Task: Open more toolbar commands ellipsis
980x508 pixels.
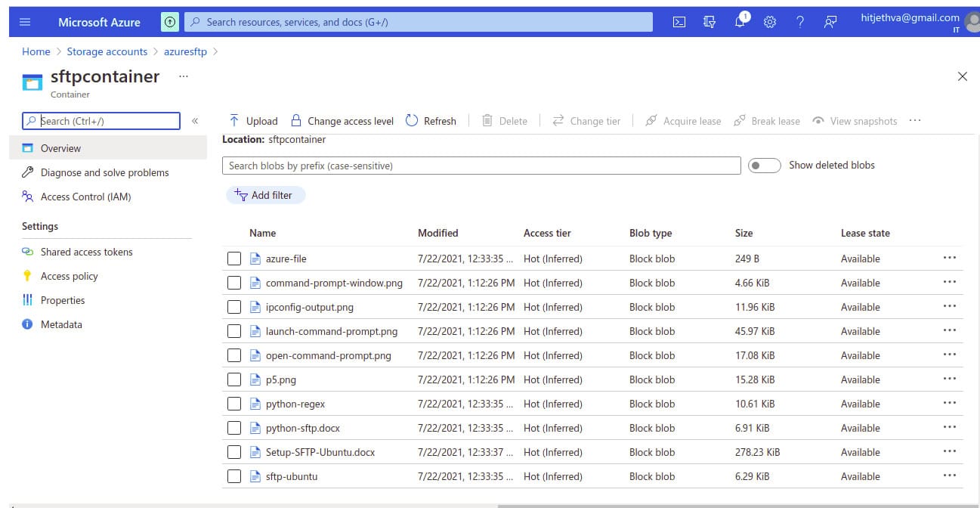Action: (915, 121)
